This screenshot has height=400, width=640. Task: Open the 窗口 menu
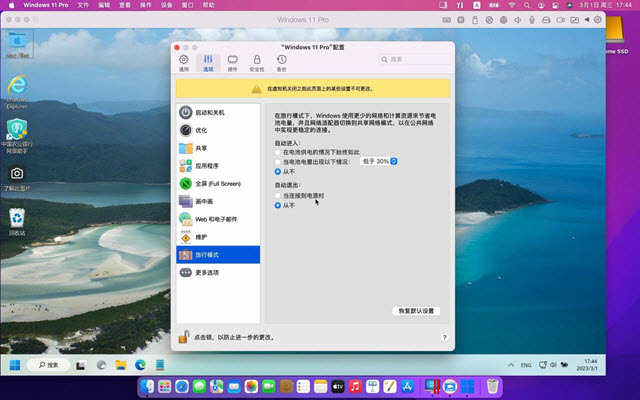(x=187, y=5)
